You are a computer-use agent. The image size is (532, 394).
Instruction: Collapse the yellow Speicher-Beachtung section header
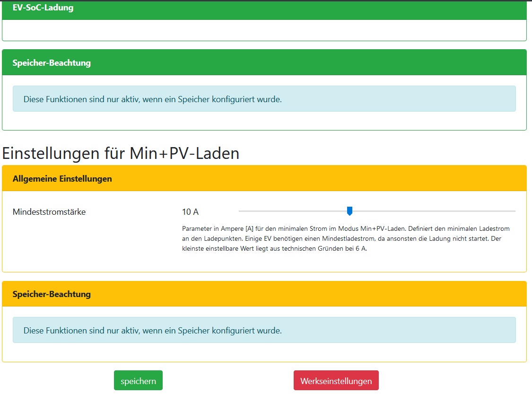click(264, 294)
